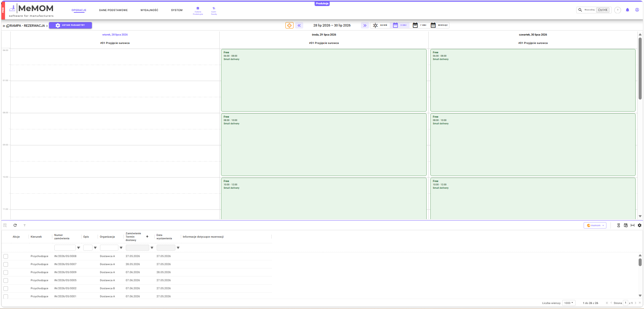
Task: Switch calendar to DZIEŃ view
Action: click(x=380, y=25)
